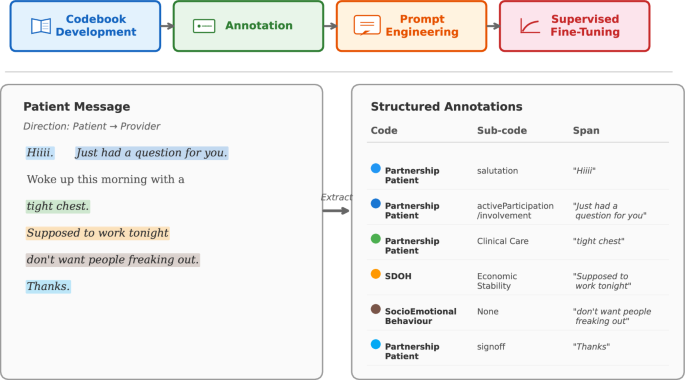The height and width of the screenshot is (380, 685).
Task: Click the 'None' sub-code cell
Action: (x=488, y=311)
